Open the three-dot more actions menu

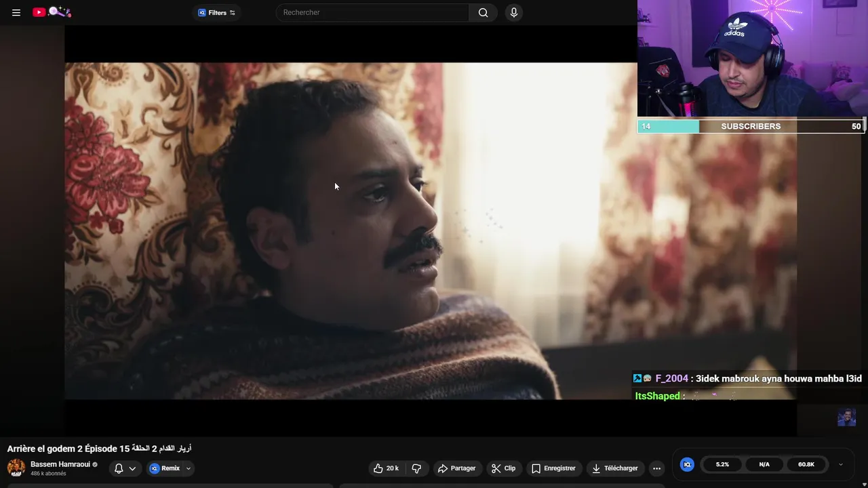(656, 468)
